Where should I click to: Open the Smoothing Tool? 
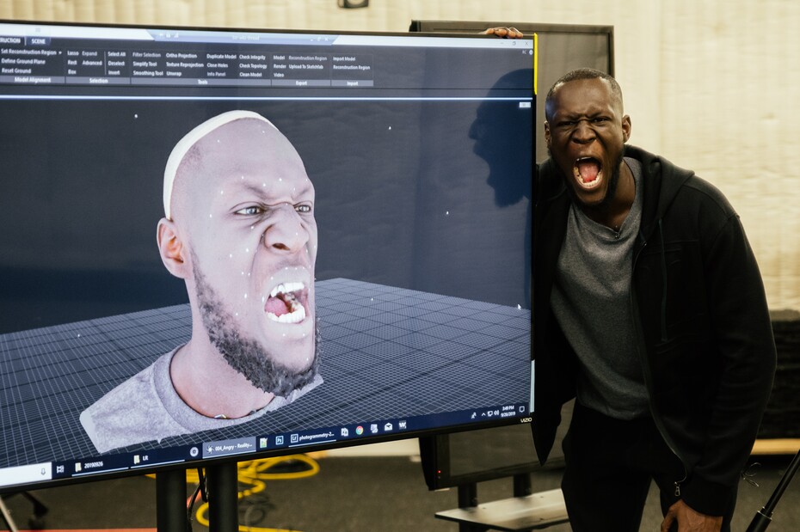tap(148, 73)
